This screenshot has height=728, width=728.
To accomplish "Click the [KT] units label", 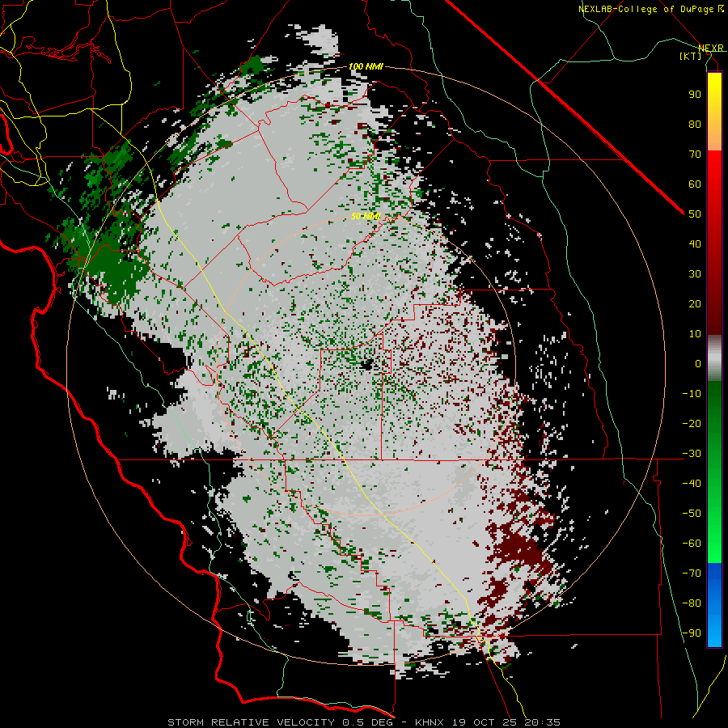I will 691,56.
